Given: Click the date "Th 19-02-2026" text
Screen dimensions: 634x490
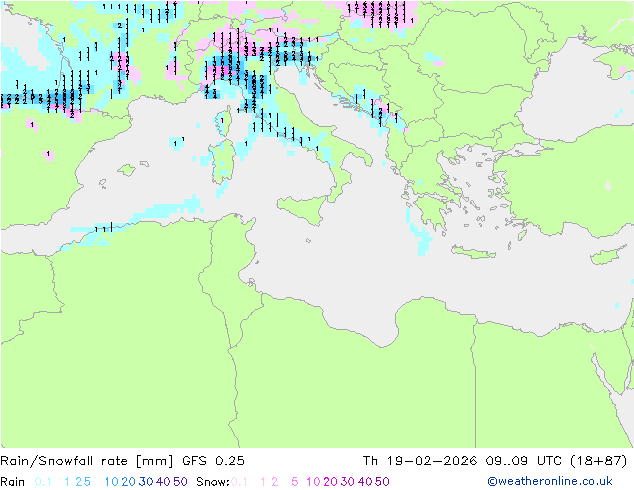Looking at the screenshot, I should (420, 461).
